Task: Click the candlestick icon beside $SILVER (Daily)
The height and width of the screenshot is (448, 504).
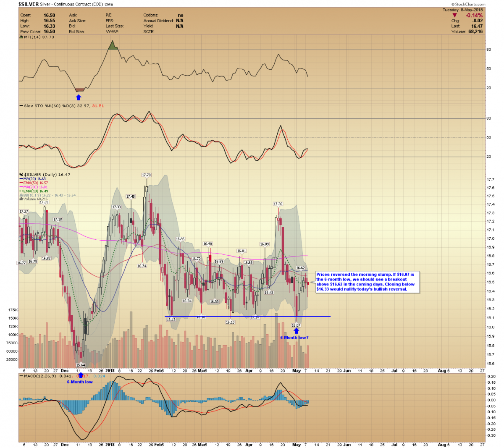Action: click(21, 174)
